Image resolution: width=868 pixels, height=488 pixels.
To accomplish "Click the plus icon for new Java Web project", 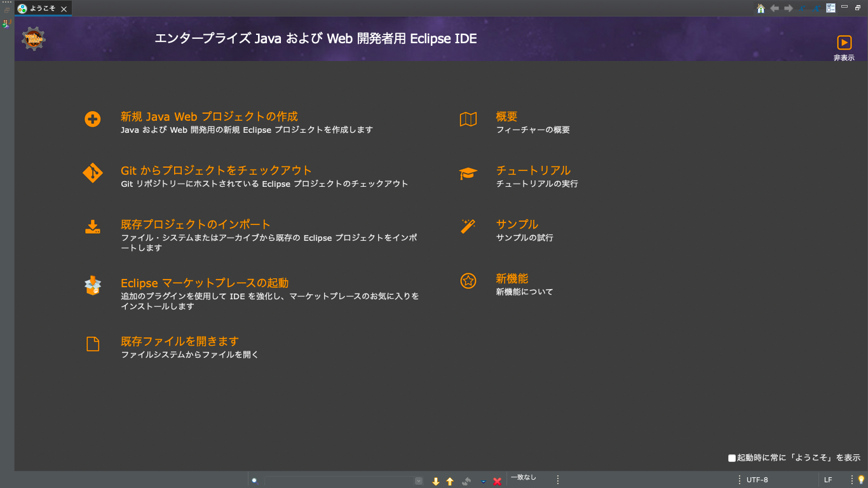I will click(x=93, y=119).
